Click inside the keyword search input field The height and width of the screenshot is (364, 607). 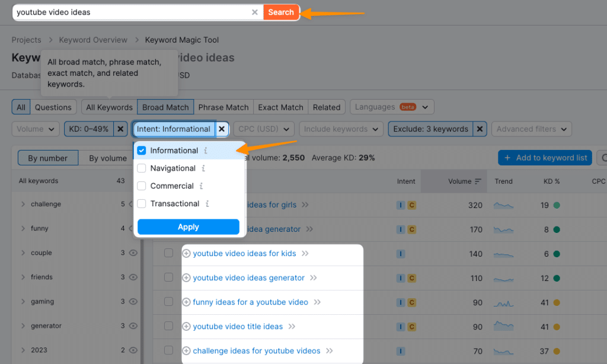tap(119, 12)
